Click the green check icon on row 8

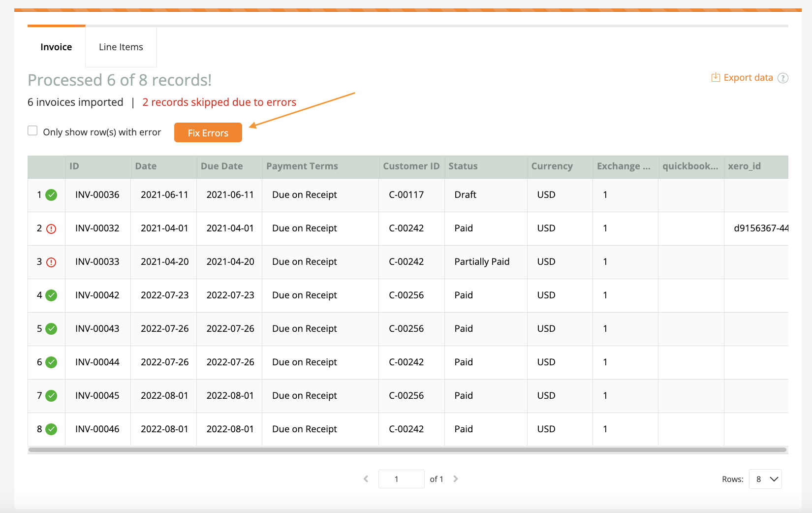(x=51, y=429)
